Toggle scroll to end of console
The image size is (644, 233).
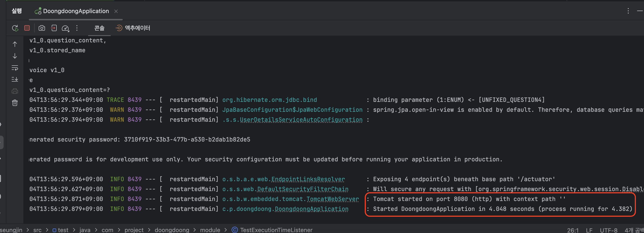tap(15, 79)
